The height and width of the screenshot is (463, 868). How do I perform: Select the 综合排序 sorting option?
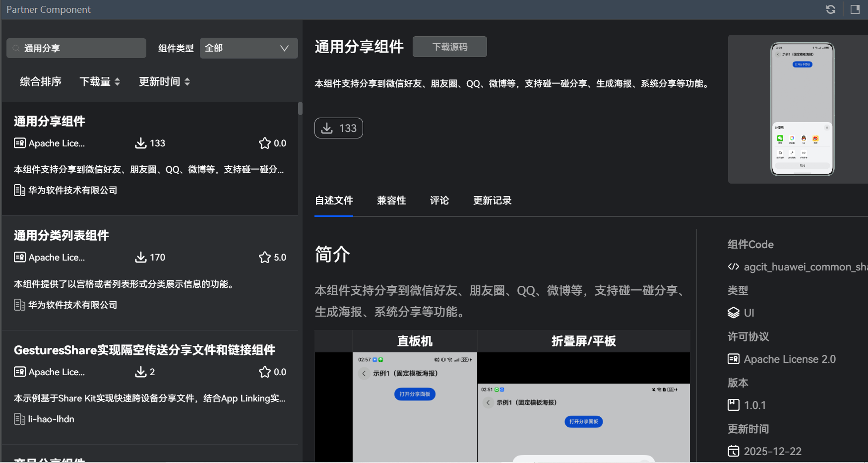tap(41, 82)
